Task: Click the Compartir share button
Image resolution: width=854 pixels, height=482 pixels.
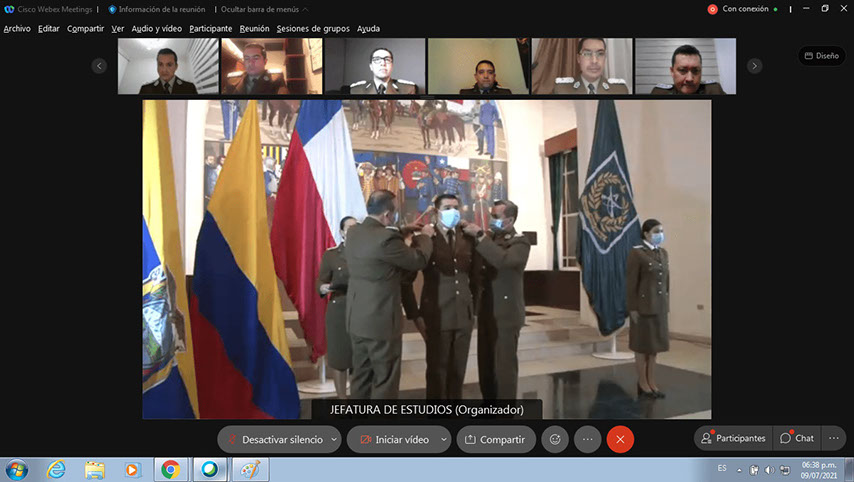Action: pyautogui.click(x=494, y=439)
